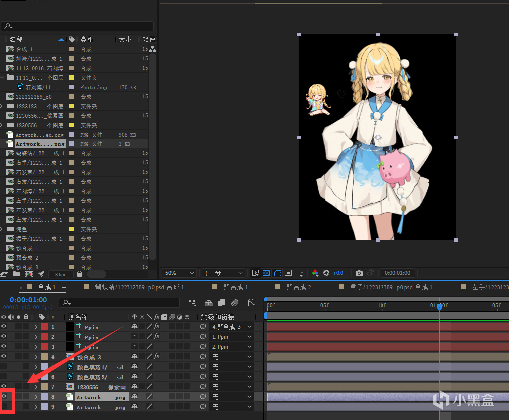Image resolution: width=509 pixels, height=420 pixels.
Task: Click the 类型 column header
Action: tap(87, 39)
